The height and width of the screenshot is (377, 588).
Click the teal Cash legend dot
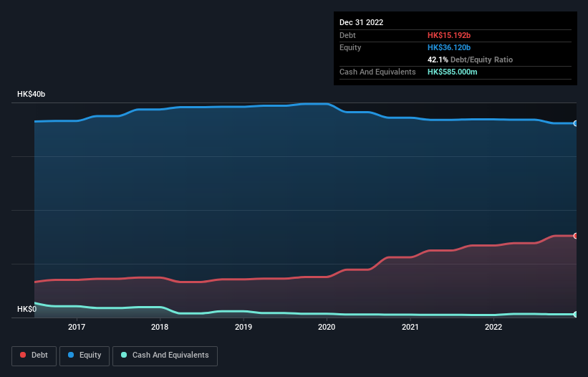(x=124, y=355)
